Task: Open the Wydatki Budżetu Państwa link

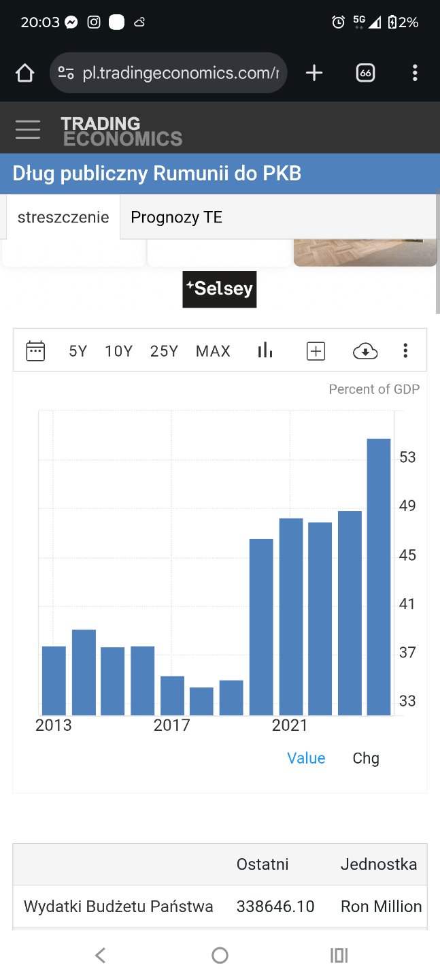Action: point(118,906)
